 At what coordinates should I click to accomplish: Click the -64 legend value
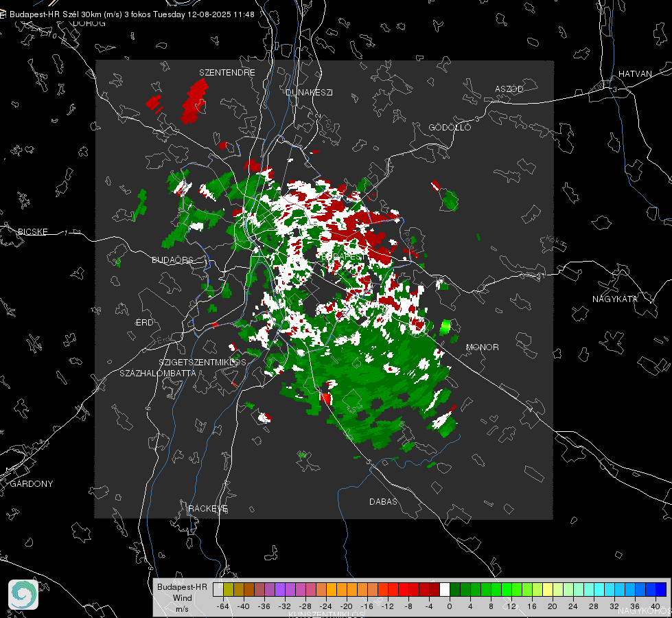223,606
